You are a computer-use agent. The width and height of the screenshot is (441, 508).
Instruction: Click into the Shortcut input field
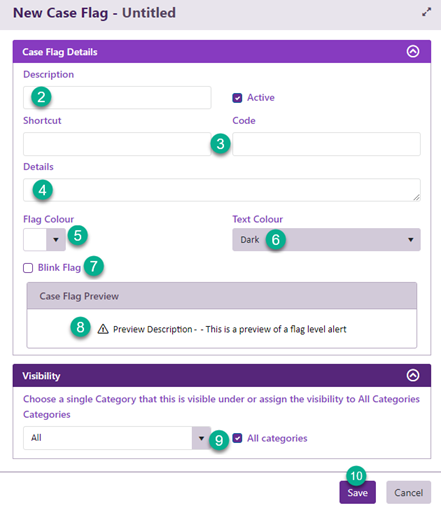[117, 144]
